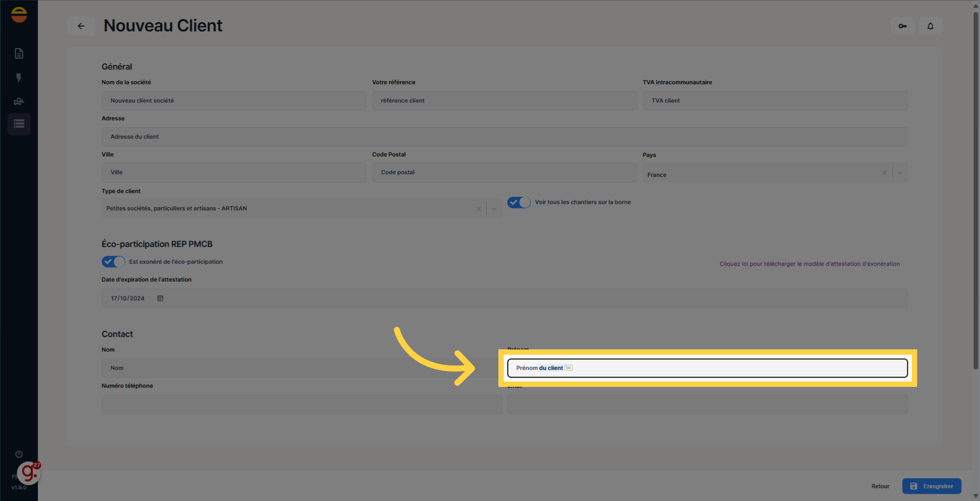Open the documents icon in the sidebar

pos(19,53)
